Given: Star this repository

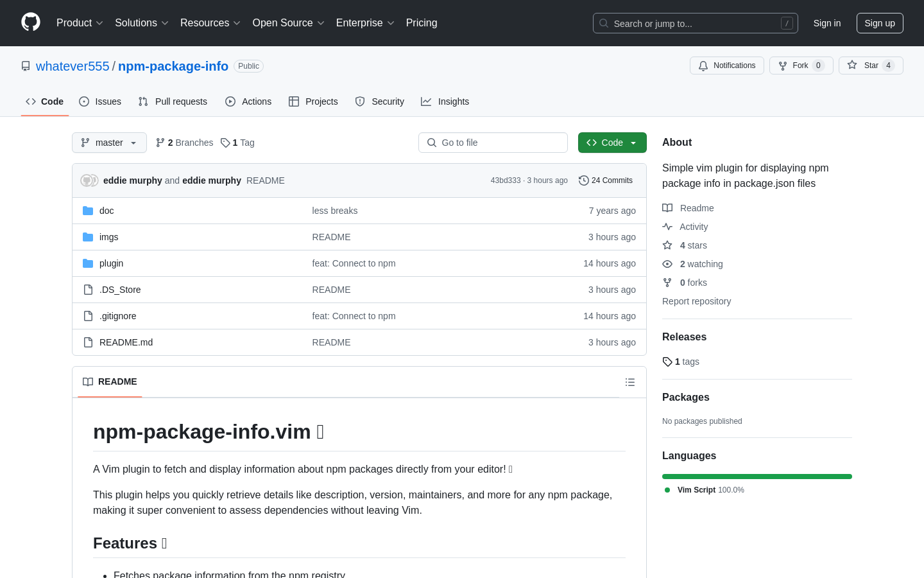Looking at the screenshot, I should click(x=871, y=66).
